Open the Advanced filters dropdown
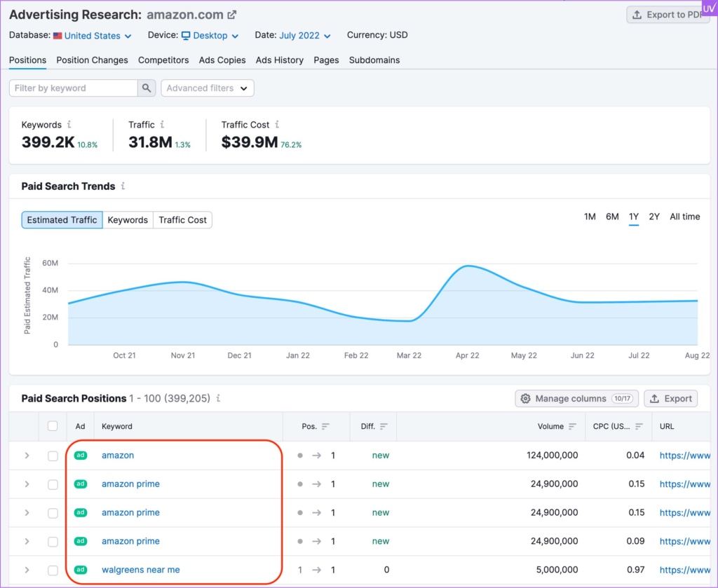 pos(208,88)
